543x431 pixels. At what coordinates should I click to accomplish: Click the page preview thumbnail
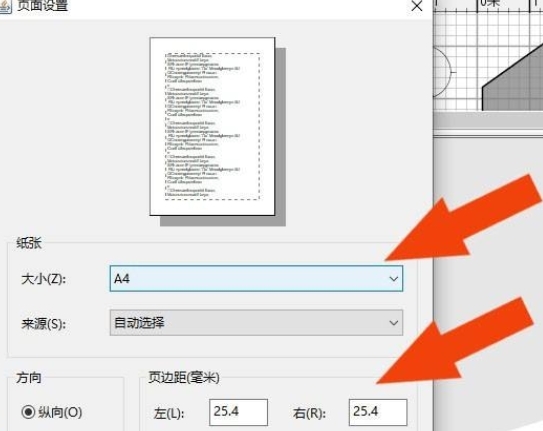point(212,126)
